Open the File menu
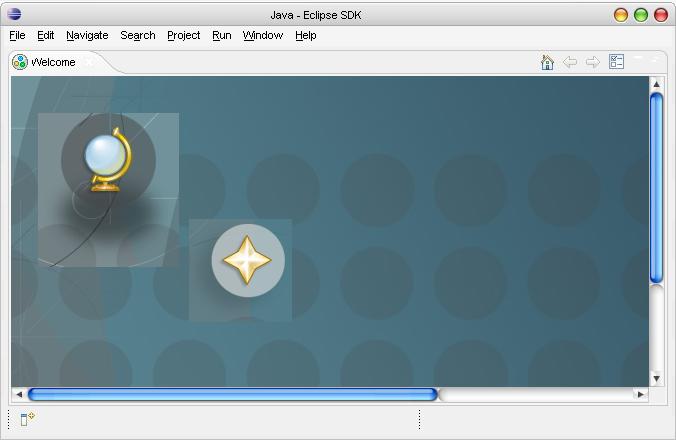676x440 pixels. point(17,35)
